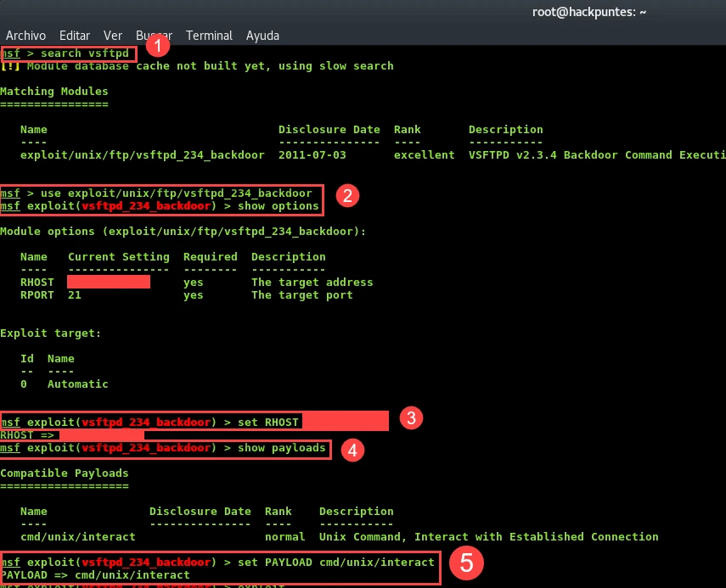
Task: Click the 'Automatic' target name
Action: pyautogui.click(x=78, y=384)
